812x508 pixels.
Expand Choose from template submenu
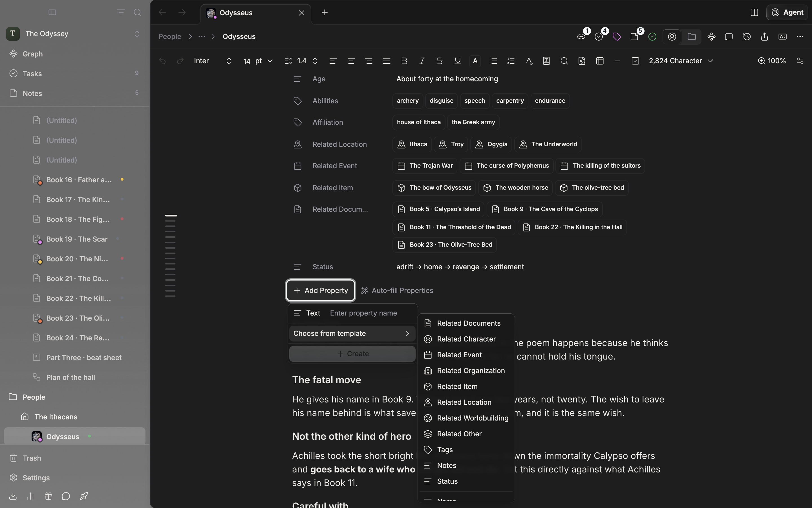tap(352, 334)
